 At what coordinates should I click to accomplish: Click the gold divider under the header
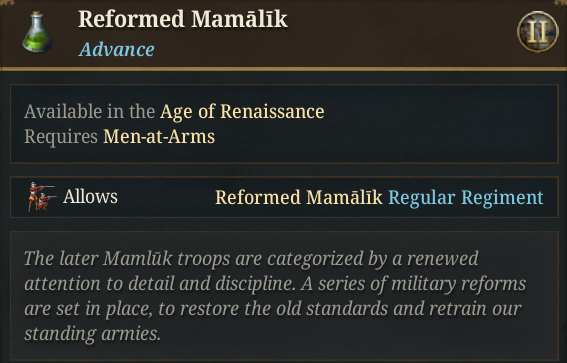(284, 69)
